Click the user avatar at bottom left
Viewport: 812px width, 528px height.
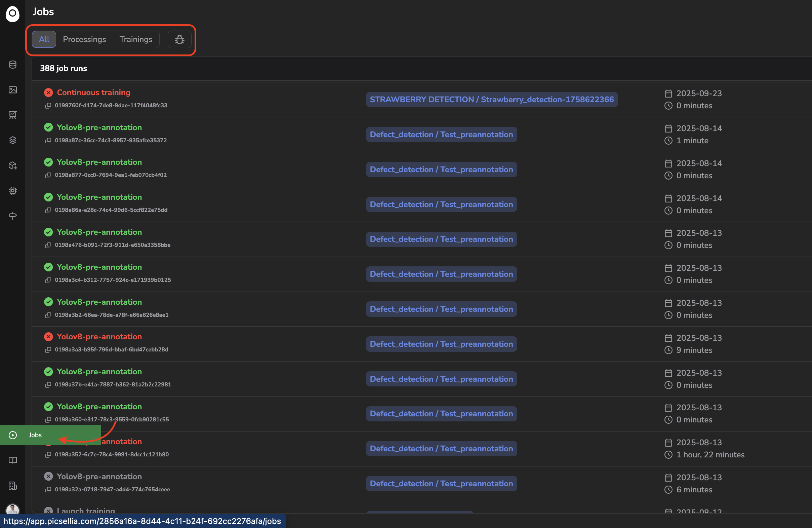click(x=13, y=509)
